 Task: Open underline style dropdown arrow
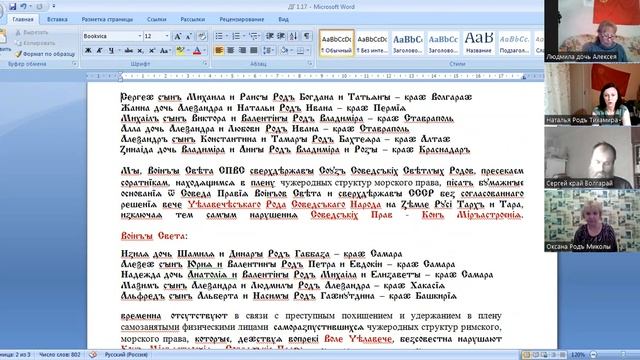tap(119, 51)
